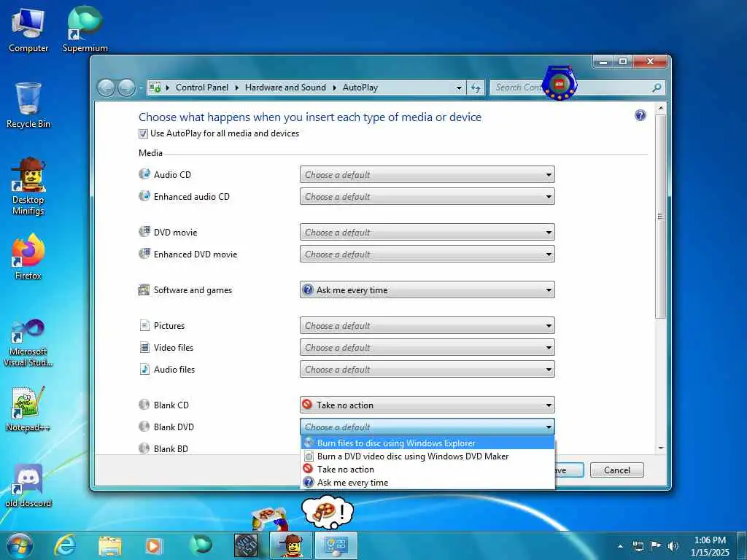747x560 pixels.
Task: Open Windows Media Player from taskbar
Action: pos(153,545)
